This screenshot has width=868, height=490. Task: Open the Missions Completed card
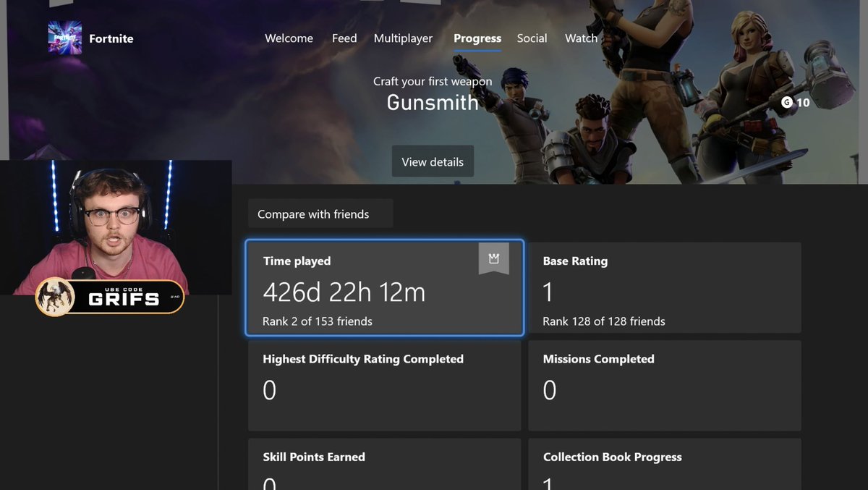[x=665, y=386]
